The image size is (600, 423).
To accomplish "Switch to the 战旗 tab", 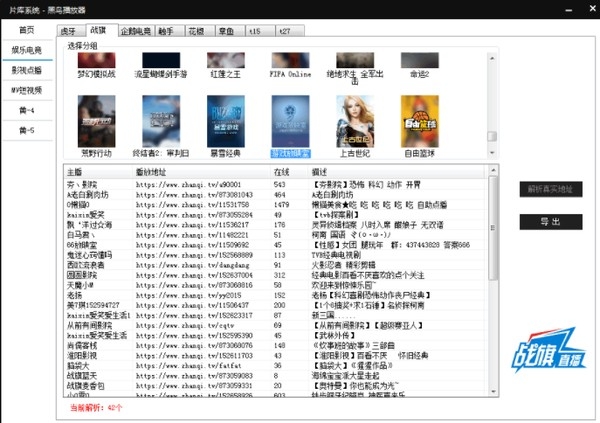I will 102,30.
